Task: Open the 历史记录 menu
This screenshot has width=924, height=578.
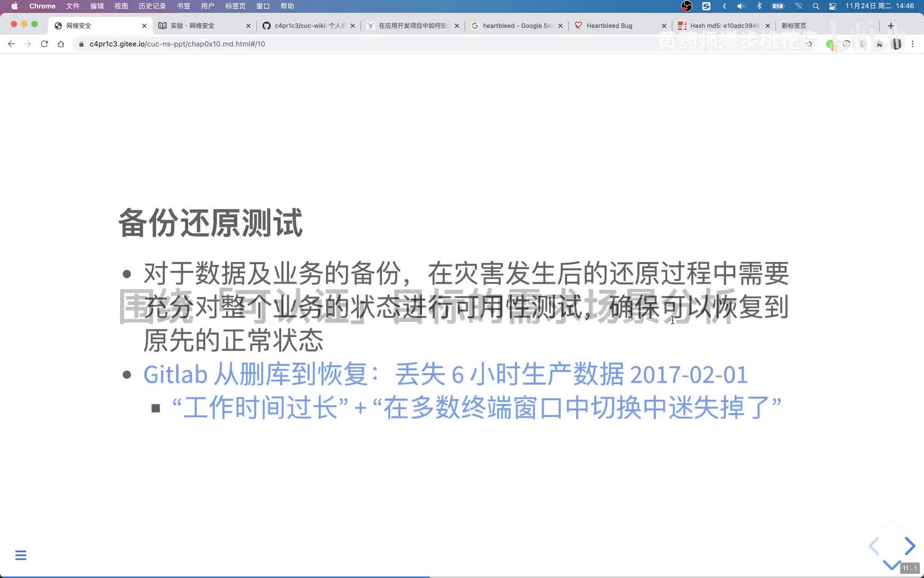Action: tap(152, 6)
